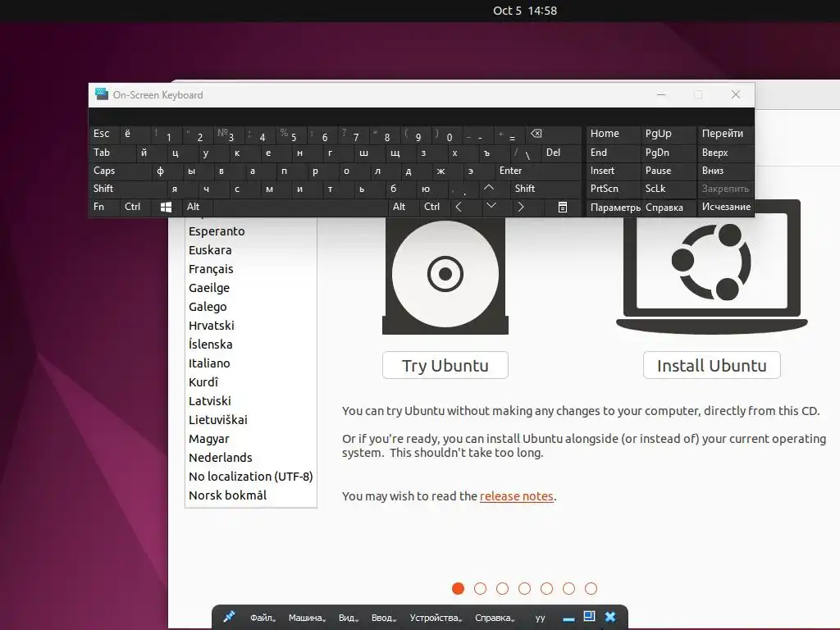This screenshot has width=840, height=630.
Task: Click the Try Ubuntu button
Action: pyautogui.click(x=445, y=365)
